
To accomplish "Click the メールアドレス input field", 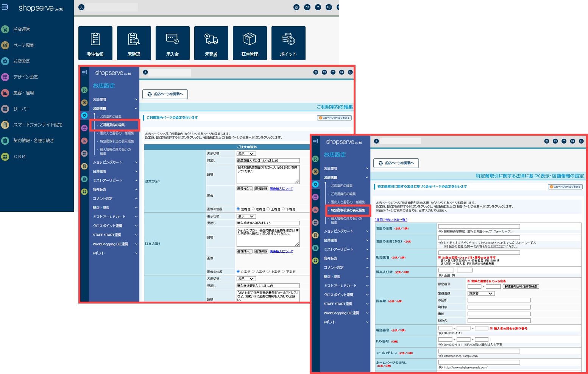I will 479,351.
